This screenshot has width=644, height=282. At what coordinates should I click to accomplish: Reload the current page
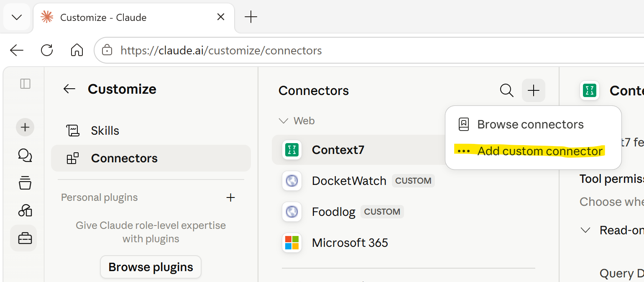(x=47, y=51)
